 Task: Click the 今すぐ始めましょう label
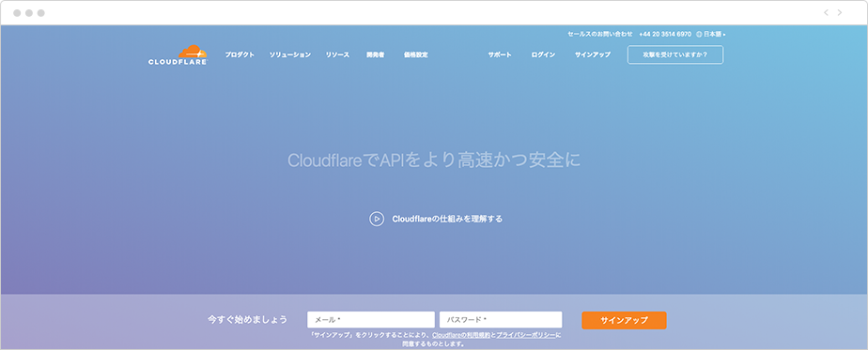point(247,320)
